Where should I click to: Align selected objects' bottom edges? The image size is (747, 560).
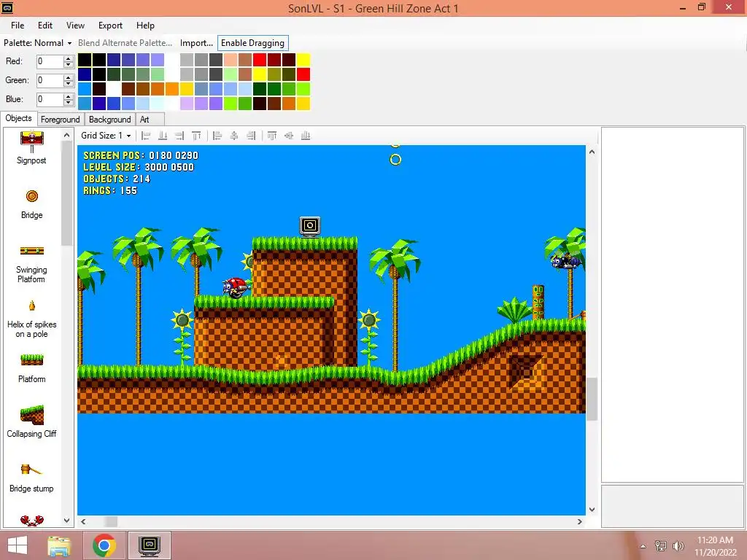pos(306,136)
